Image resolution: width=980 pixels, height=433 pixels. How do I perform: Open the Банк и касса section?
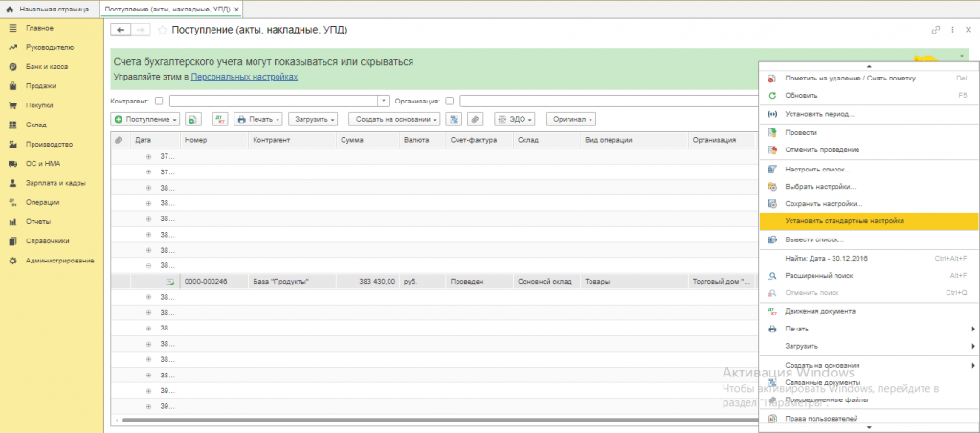coord(48,66)
